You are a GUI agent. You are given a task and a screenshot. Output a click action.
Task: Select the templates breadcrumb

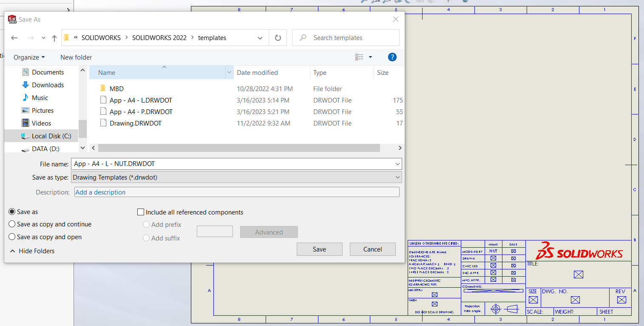212,38
